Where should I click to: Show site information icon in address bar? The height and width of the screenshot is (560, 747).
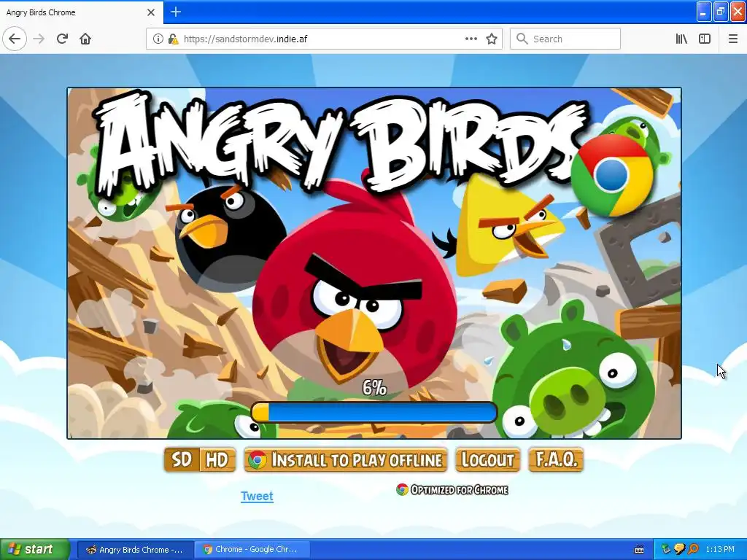pos(158,39)
